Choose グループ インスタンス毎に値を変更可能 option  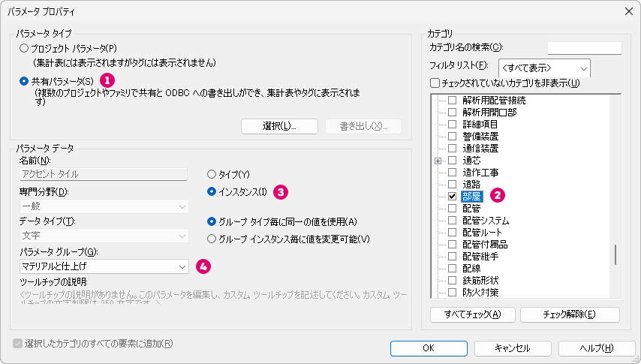tap(212, 239)
